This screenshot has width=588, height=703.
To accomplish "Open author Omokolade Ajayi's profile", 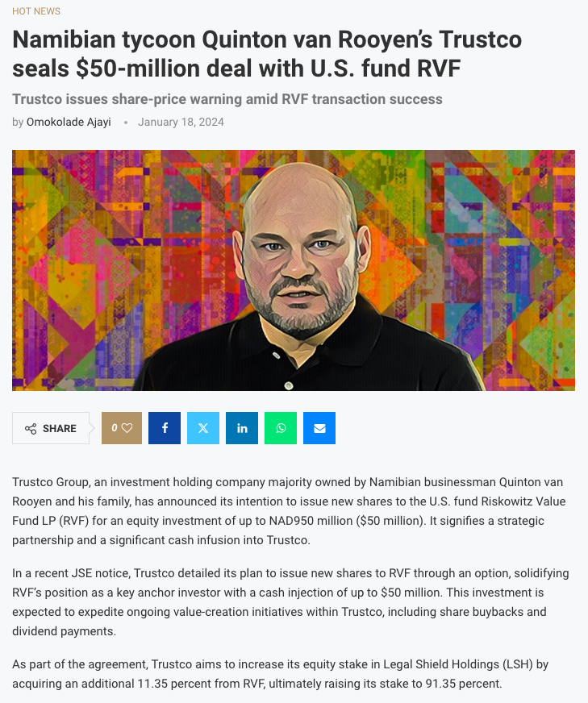I will coord(69,122).
